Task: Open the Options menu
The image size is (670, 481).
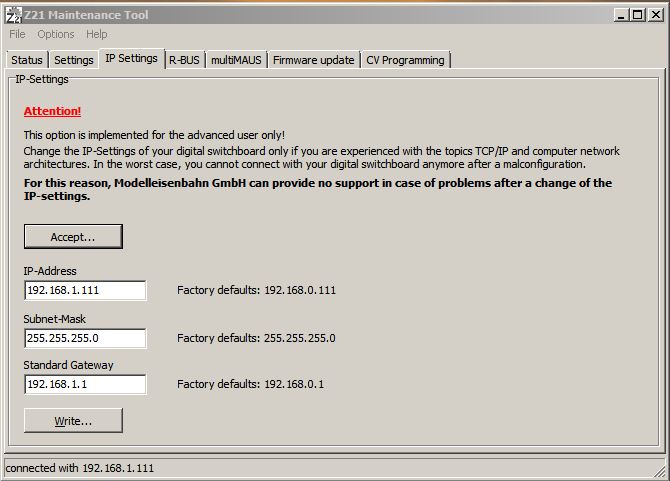Action: coord(56,34)
